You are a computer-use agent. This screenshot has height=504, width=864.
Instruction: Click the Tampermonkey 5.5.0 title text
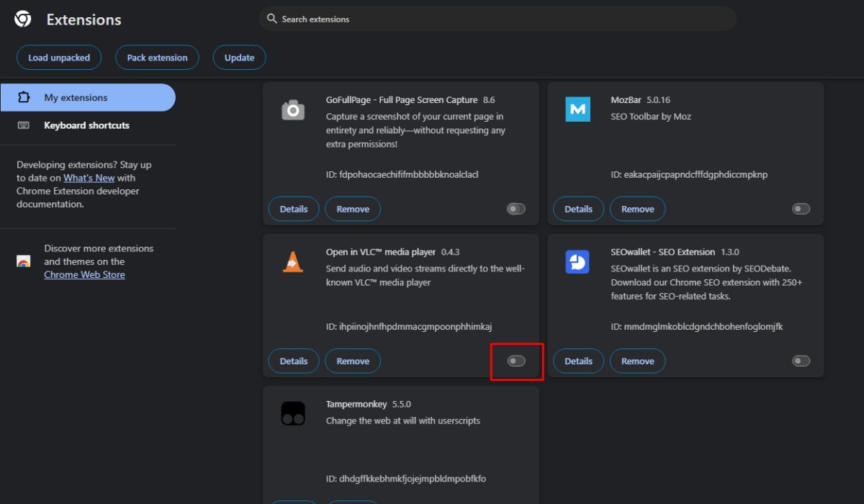pos(369,404)
